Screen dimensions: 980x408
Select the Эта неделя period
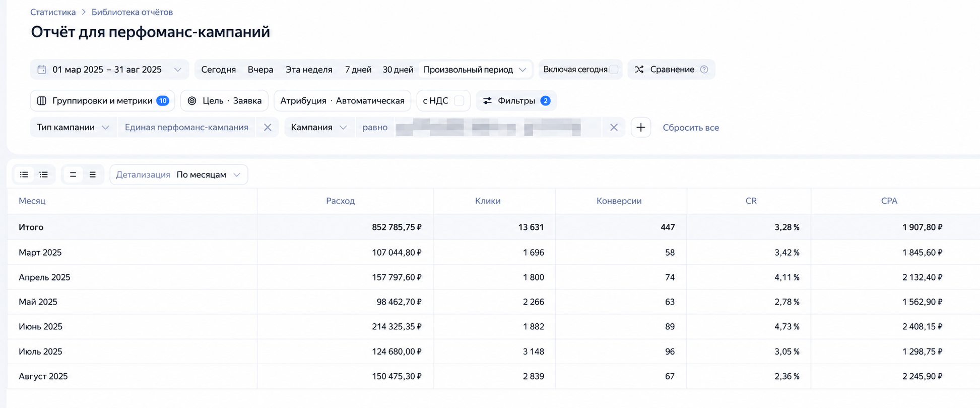[309, 70]
